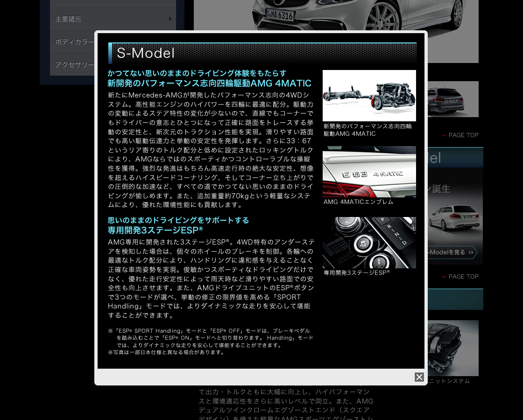Click the red arrow icon beside lower PAGE TOP

point(444,277)
